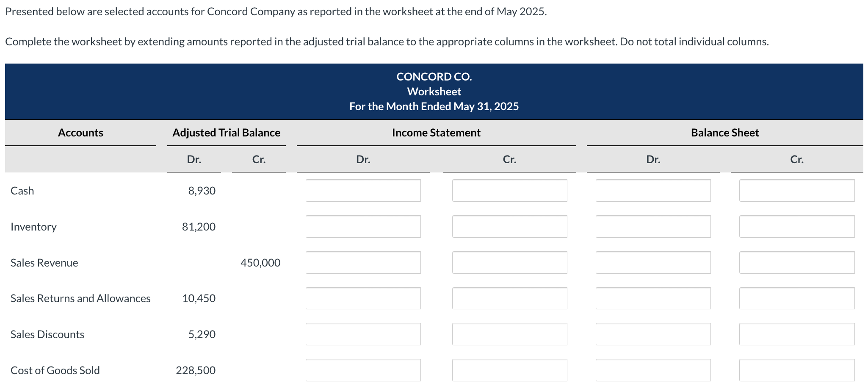Select the Balance Sheet Dr. box for Inventory

653,226
